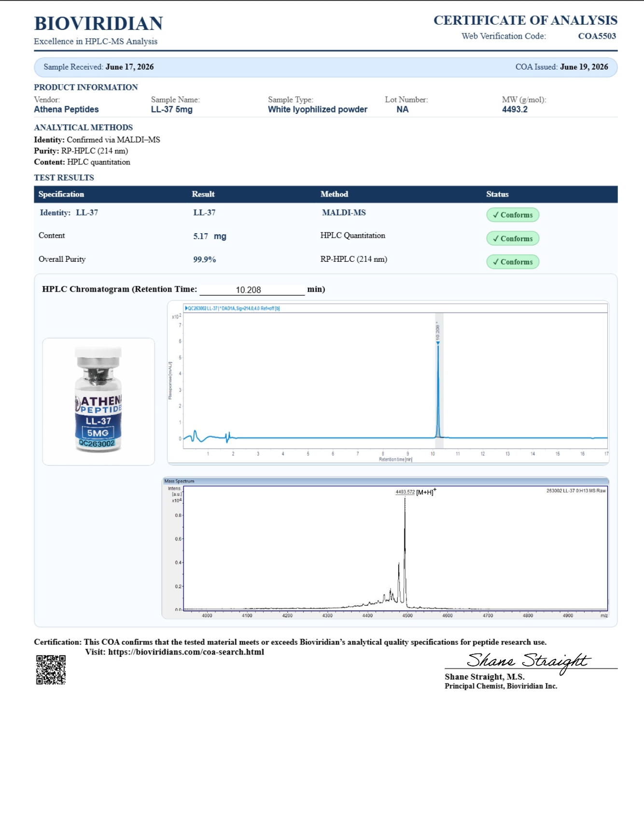Image resolution: width=644 pixels, height=836 pixels.
Task: Click the Status column header
Action: pyautogui.click(x=497, y=194)
